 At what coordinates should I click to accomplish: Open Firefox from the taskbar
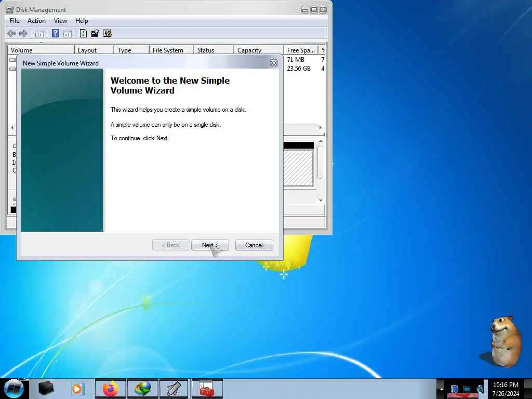(111, 389)
